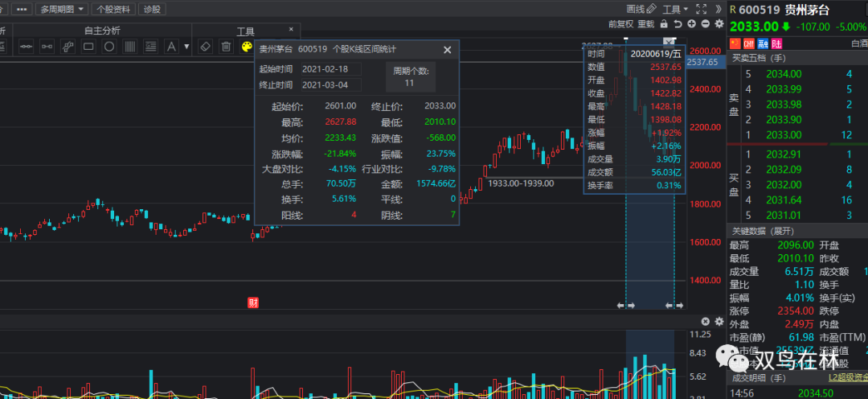Click the 融 margin trading badge
The width and height of the screenshot is (868, 399).
tap(763, 43)
